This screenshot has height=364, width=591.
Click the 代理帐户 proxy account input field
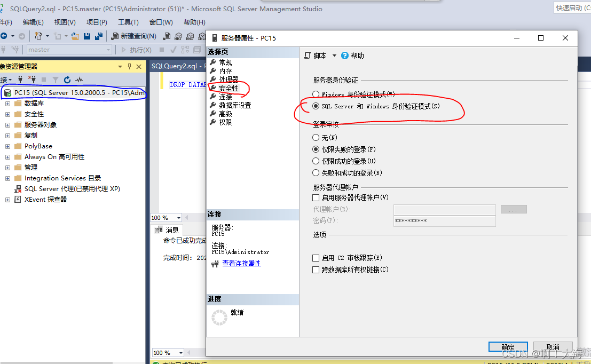coord(444,210)
